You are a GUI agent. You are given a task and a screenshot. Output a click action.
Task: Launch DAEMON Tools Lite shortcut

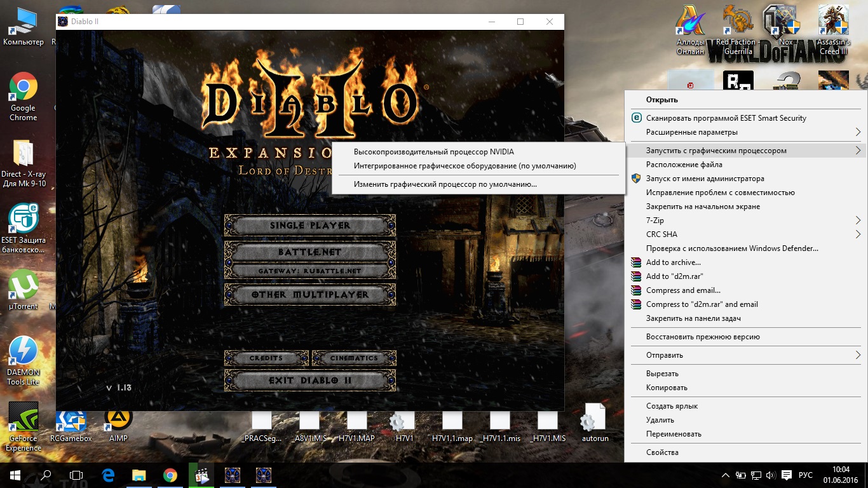coord(24,352)
